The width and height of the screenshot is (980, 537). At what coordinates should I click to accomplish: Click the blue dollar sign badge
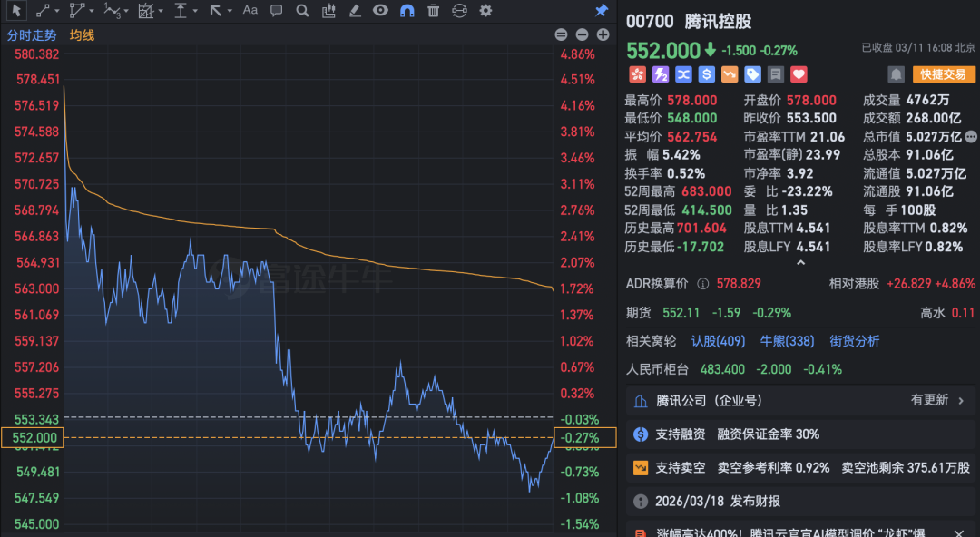coord(706,74)
